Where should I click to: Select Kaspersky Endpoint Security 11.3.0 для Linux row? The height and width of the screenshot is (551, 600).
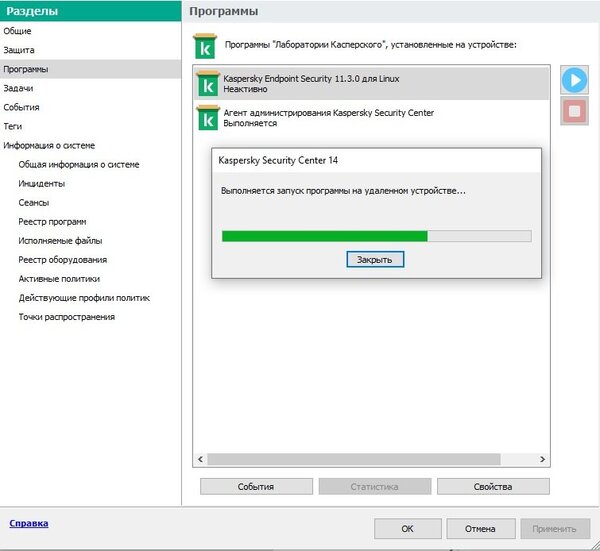372,83
